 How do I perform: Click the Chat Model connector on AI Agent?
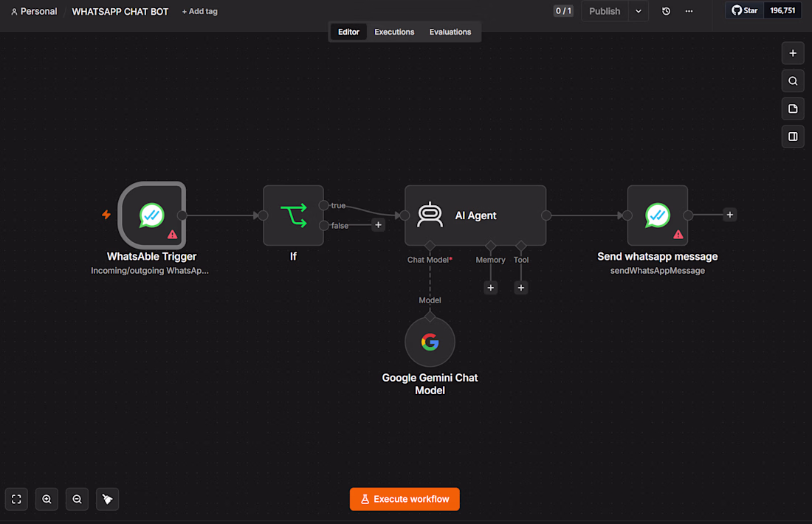[430, 246]
